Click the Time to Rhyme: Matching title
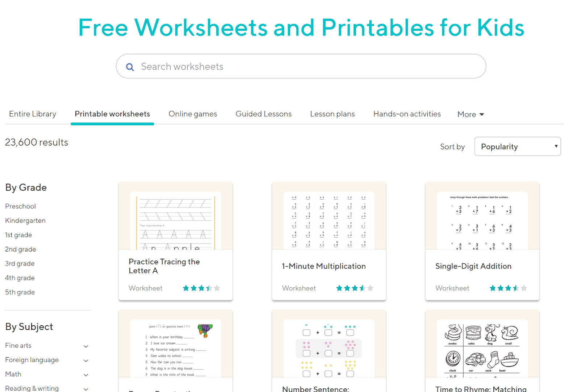This screenshot has width=580, height=392. coord(481,389)
